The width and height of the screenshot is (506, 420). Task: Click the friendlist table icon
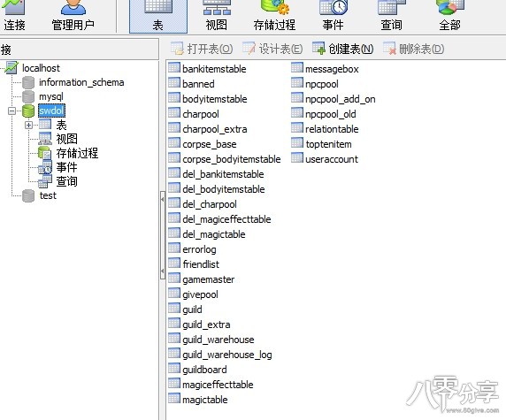coord(174,263)
